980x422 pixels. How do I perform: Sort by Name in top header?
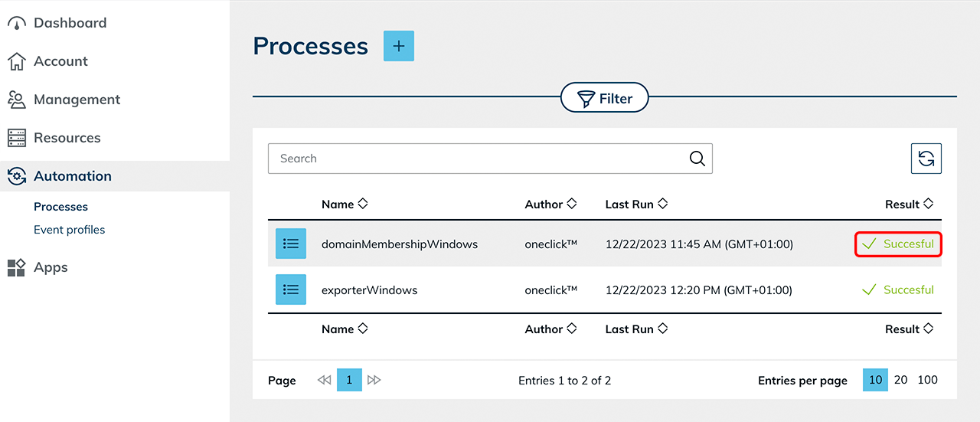pyautogui.click(x=345, y=204)
